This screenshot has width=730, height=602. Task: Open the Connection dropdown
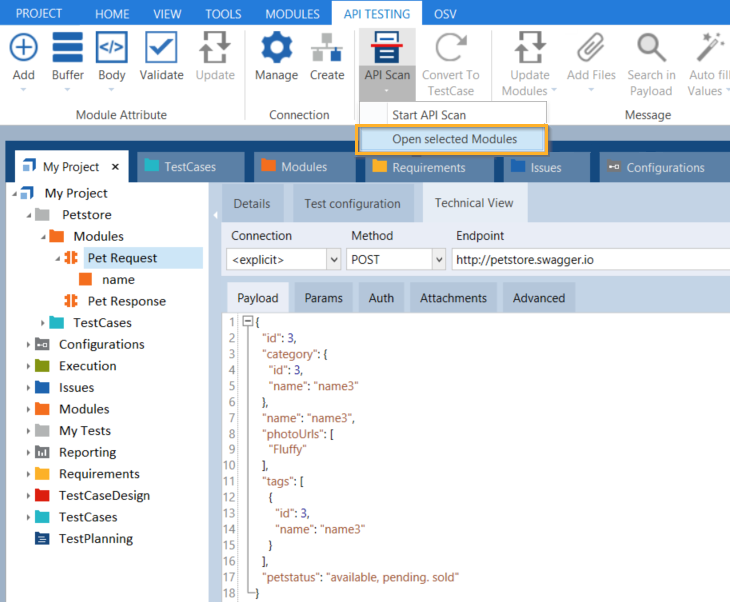tap(333, 260)
